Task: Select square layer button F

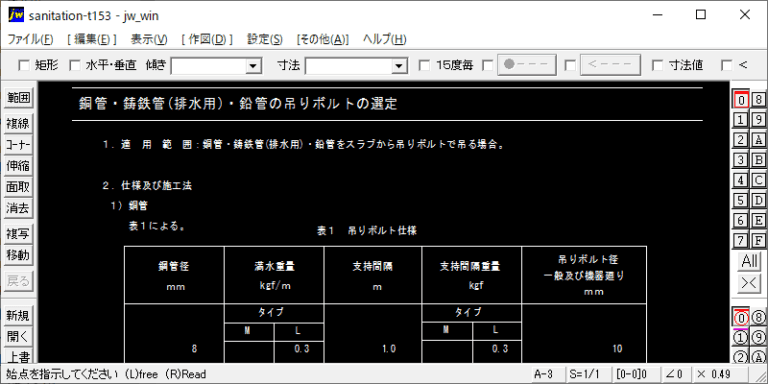Action: (x=758, y=240)
